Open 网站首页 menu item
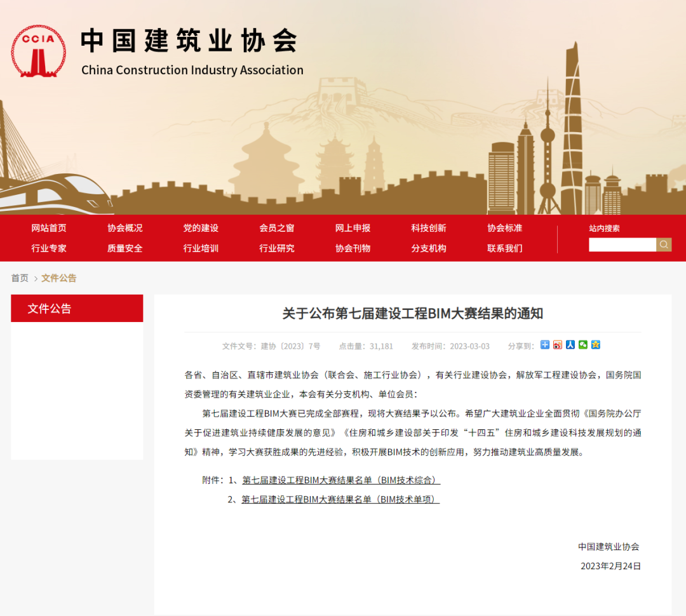 click(x=48, y=228)
